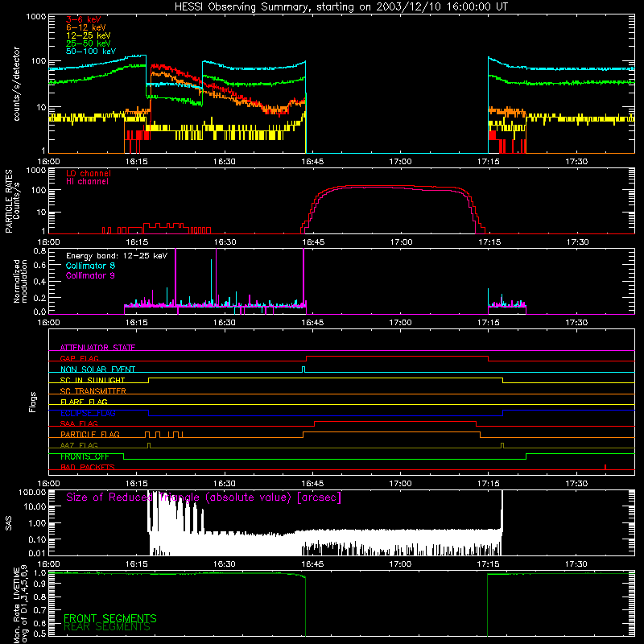This screenshot has width=644, height=644.
Task: Click the 17:15 tick under particle rates plot
Action: [x=489, y=242]
